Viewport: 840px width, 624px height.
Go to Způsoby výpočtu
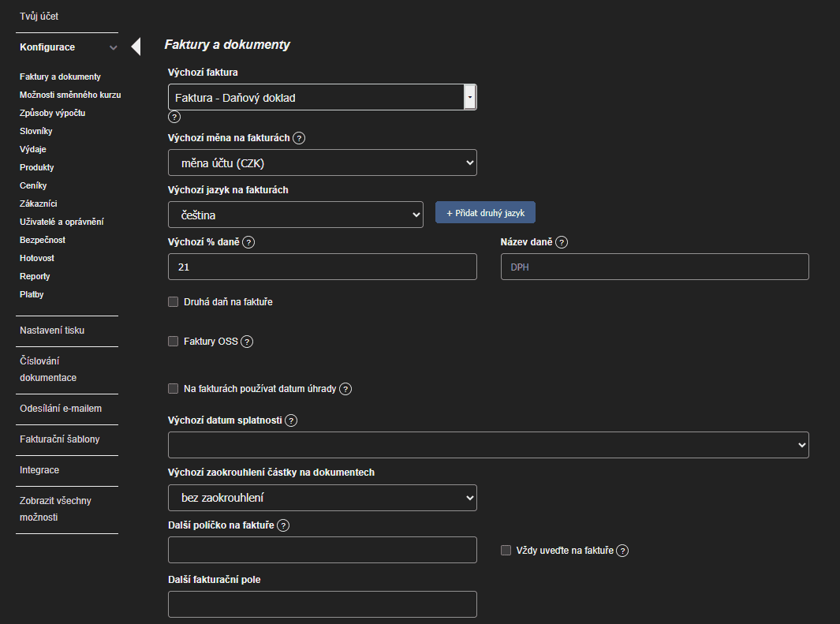click(53, 113)
